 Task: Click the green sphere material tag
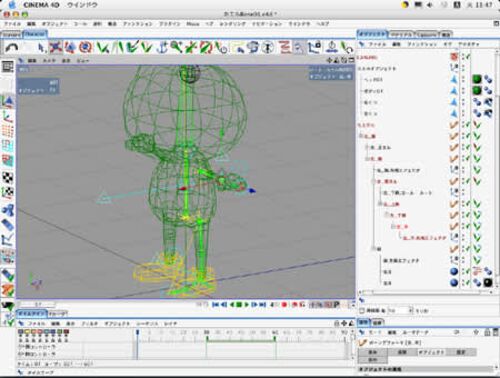coord(477,79)
